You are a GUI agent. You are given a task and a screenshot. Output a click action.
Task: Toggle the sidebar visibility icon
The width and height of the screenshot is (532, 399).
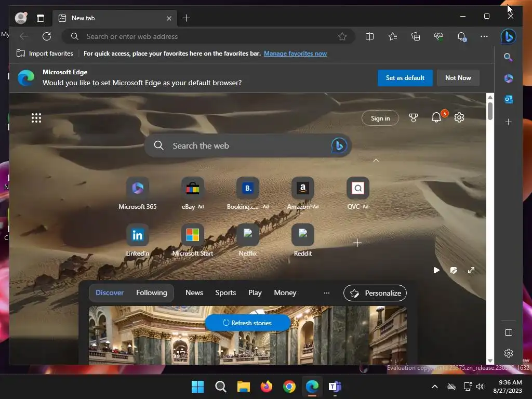(x=508, y=332)
